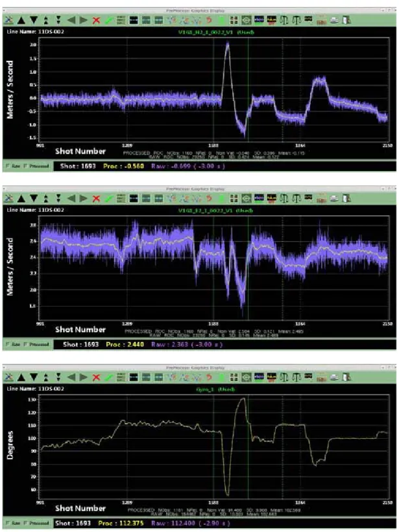This screenshot has width=399, height=532.
Task: Click the up triangle in V1G1_E2 window toolbar
Action: (21, 199)
